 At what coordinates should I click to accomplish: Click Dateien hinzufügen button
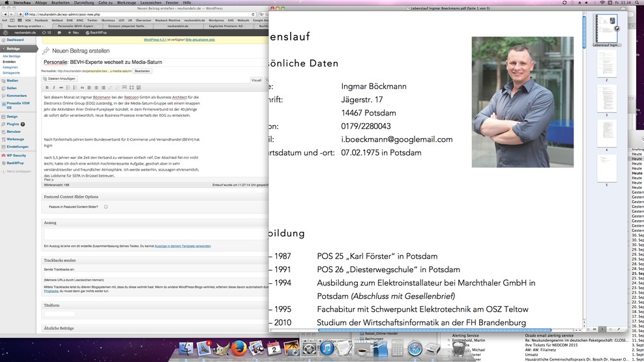pos(59,78)
